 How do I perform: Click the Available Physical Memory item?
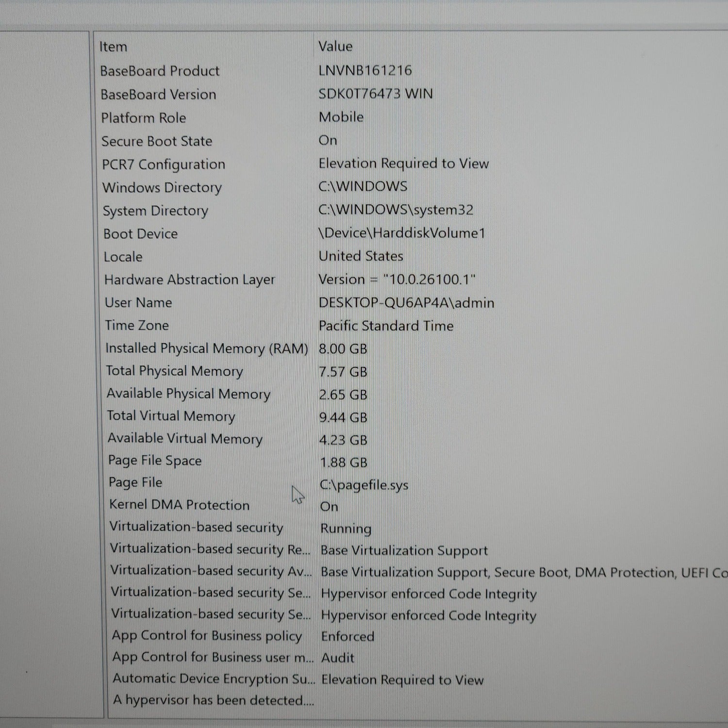pyautogui.click(x=188, y=394)
